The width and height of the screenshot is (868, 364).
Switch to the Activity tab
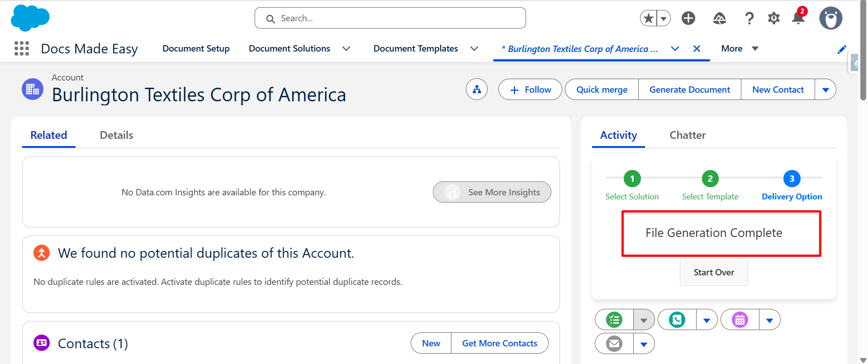(618, 135)
